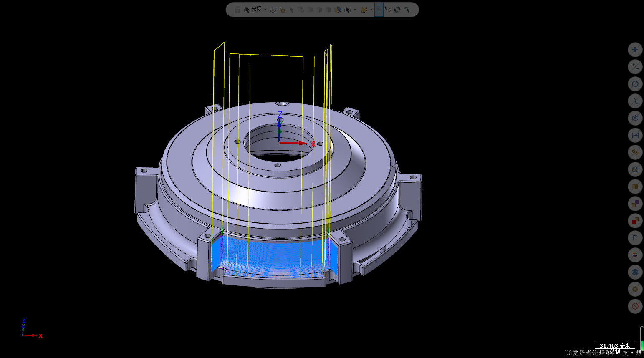Image resolution: width=644 pixels, height=358 pixels.
Task: Click the plus point tool in side bar
Action: click(x=635, y=50)
